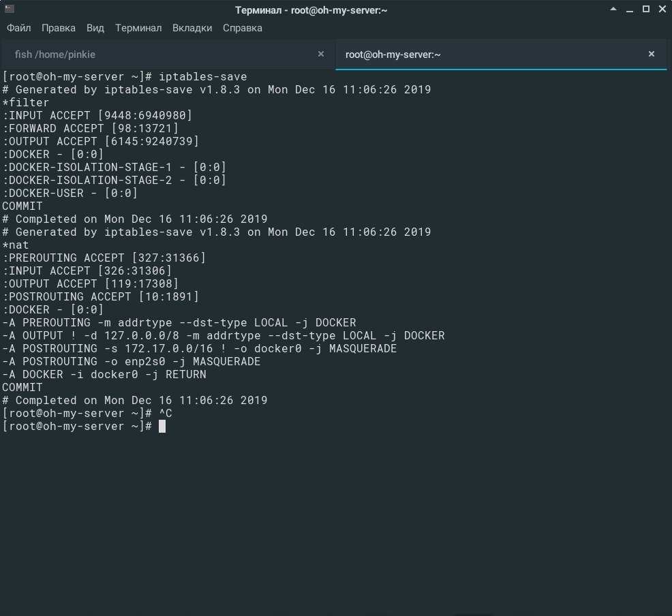The width and height of the screenshot is (672, 616).
Task: Click the ':OUTPUT ACCEPT [119:17308]' line
Action: point(91,283)
